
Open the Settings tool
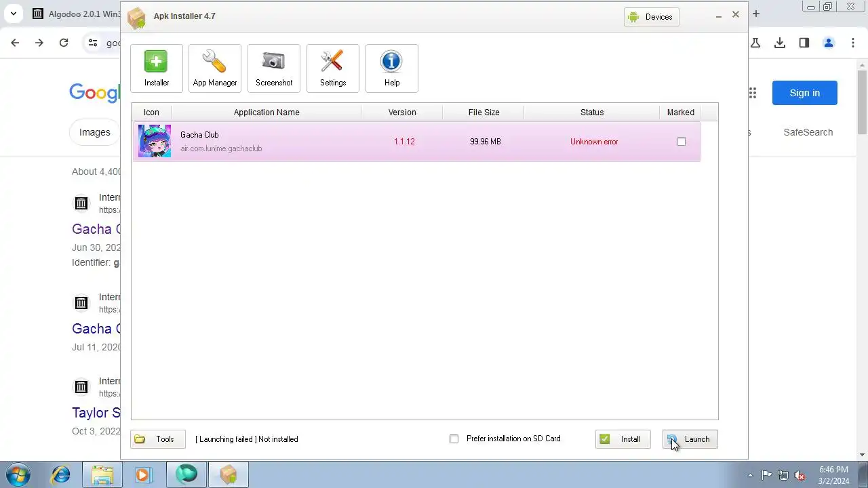coord(333,68)
